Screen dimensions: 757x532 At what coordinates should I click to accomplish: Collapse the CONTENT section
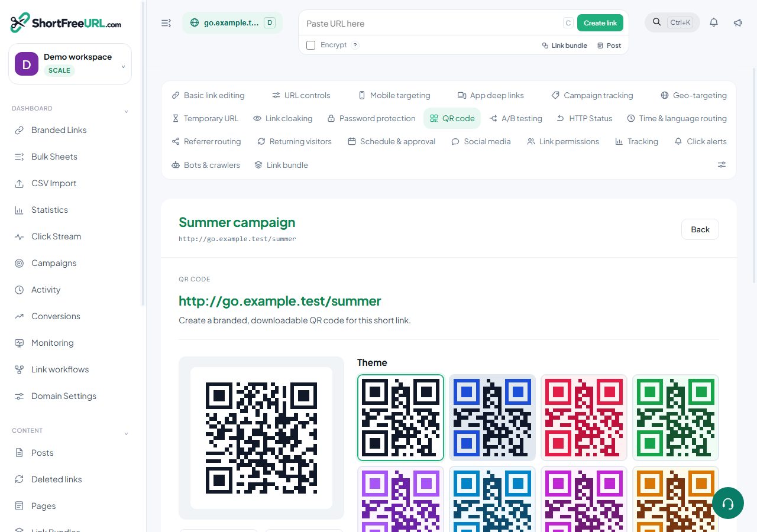pyautogui.click(x=126, y=434)
